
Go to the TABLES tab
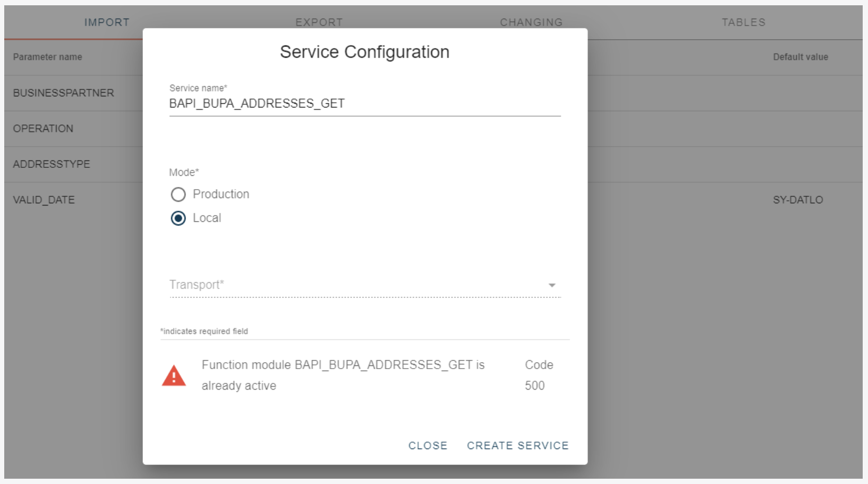[743, 22]
